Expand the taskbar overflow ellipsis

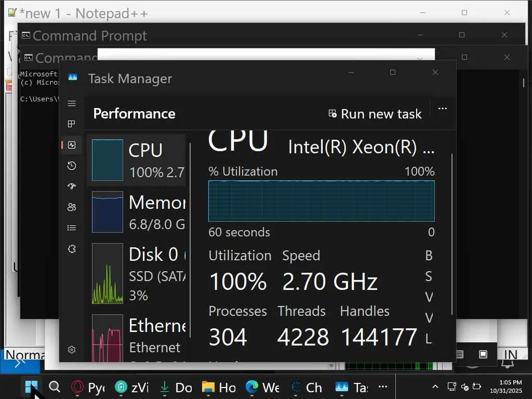tap(383, 387)
